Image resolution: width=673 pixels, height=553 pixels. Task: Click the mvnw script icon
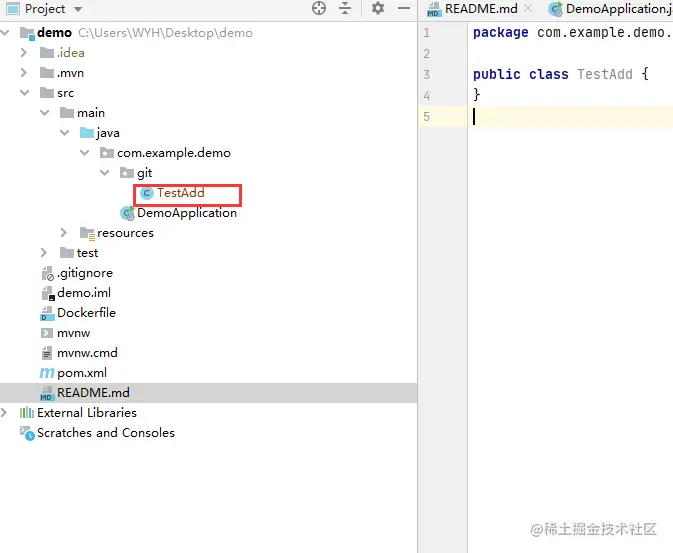coord(47,333)
